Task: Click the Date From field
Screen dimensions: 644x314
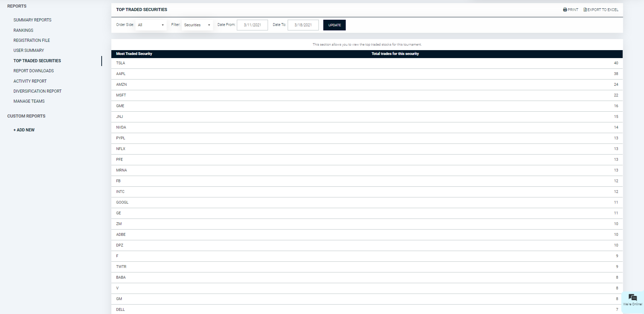Action: point(252,25)
